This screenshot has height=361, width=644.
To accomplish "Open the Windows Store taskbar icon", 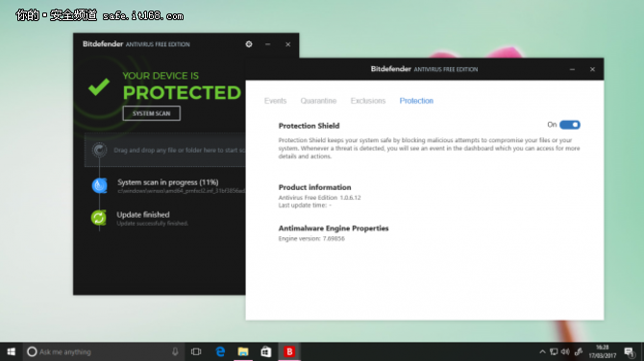I will pyautogui.click(x=266, y=351).
